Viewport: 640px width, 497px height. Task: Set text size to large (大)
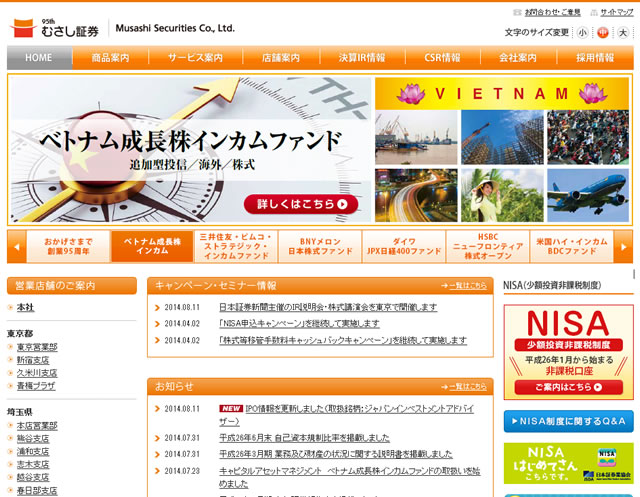(622, 32)
